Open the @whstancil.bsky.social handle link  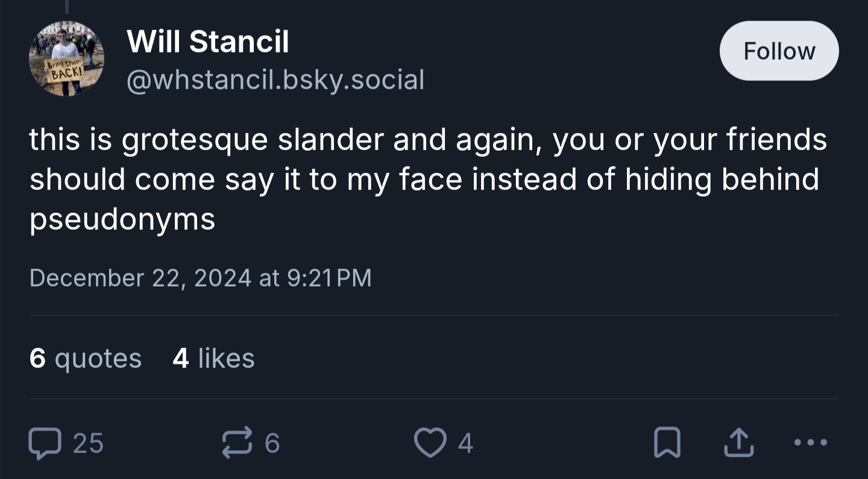pos(275,80)
